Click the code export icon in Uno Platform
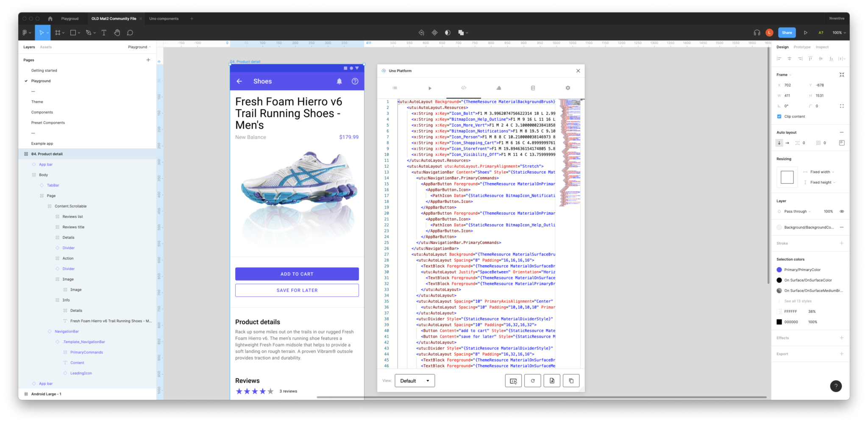This screenshot has height=424, width=868. [513, 380]
